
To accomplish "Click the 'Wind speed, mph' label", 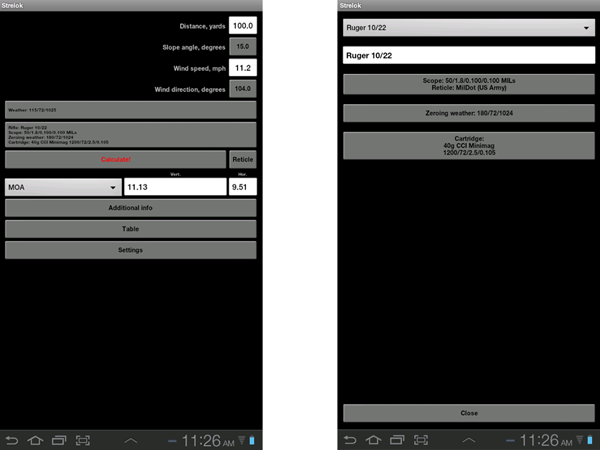I will point(199,68).
